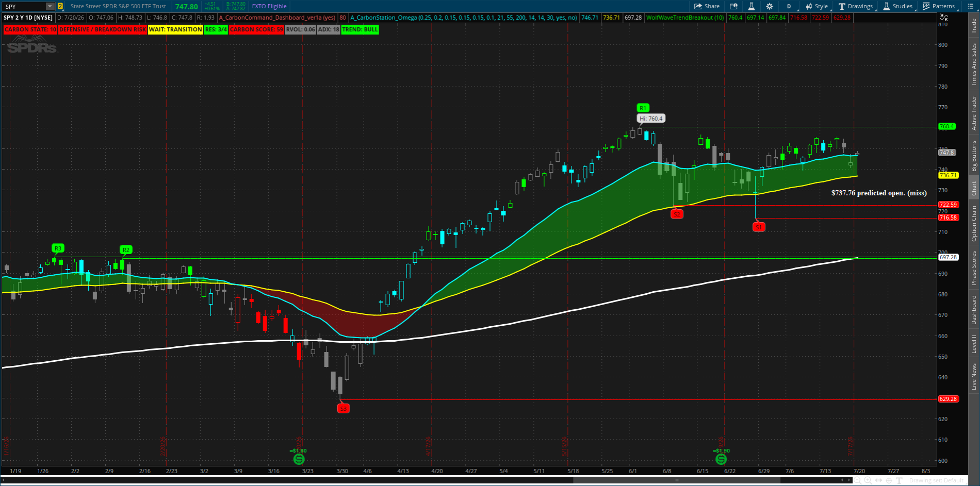Click the SPY 2 Y 1D [NYSE] chart title
The height and width of the screenshot is (486, 980).
(x=28, y=18)
